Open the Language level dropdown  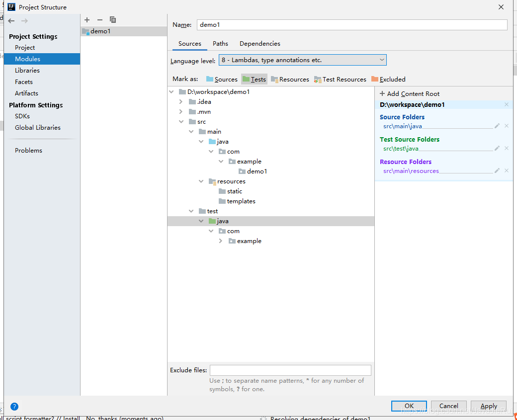point(302,60)
